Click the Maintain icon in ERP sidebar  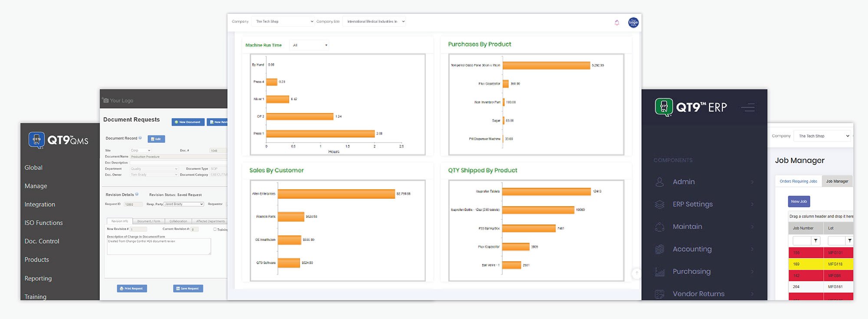coord(660,227)
